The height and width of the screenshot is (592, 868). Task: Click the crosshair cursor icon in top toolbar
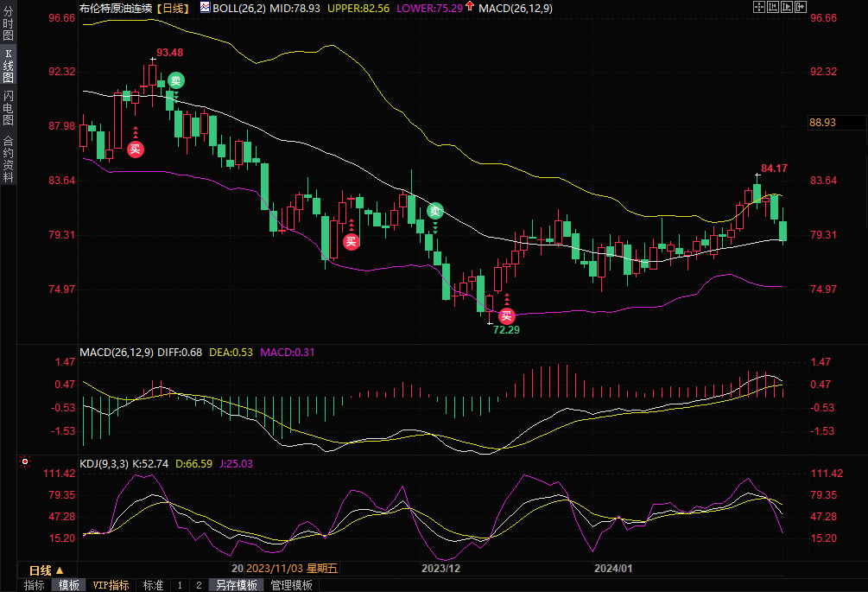(757, 7)
